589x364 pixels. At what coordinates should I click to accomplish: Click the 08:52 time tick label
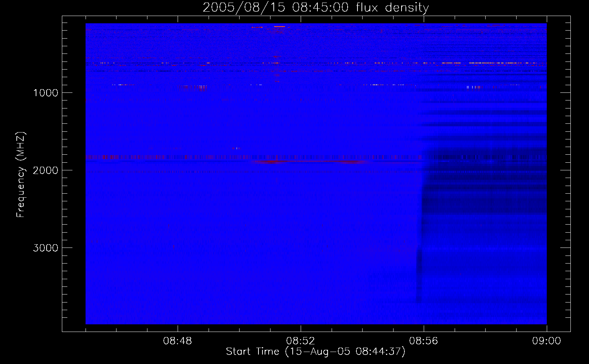301,341
